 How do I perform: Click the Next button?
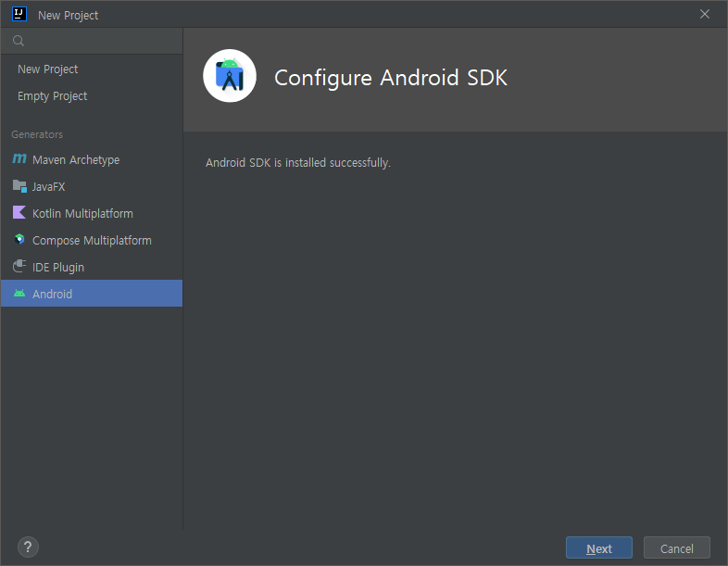[x=599, y=547]
